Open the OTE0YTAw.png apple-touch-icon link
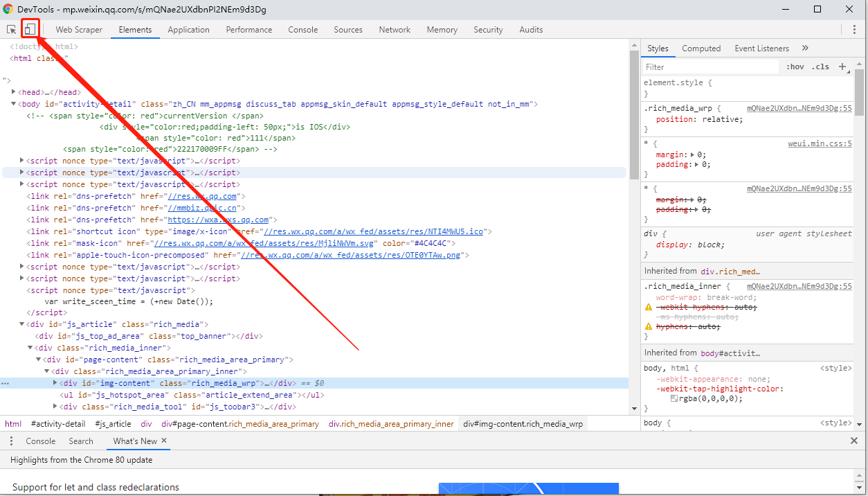 pyautogui.click(x=352, y=255)
